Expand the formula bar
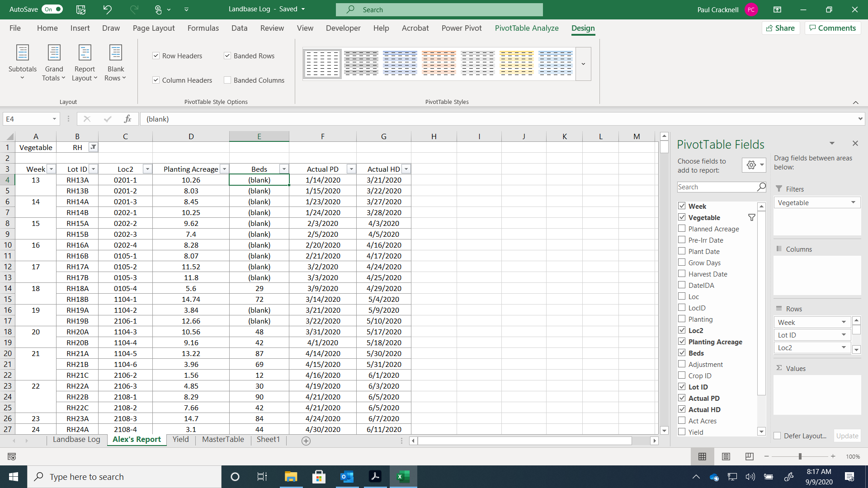The image size is (868, 488). tap(860, 119)
